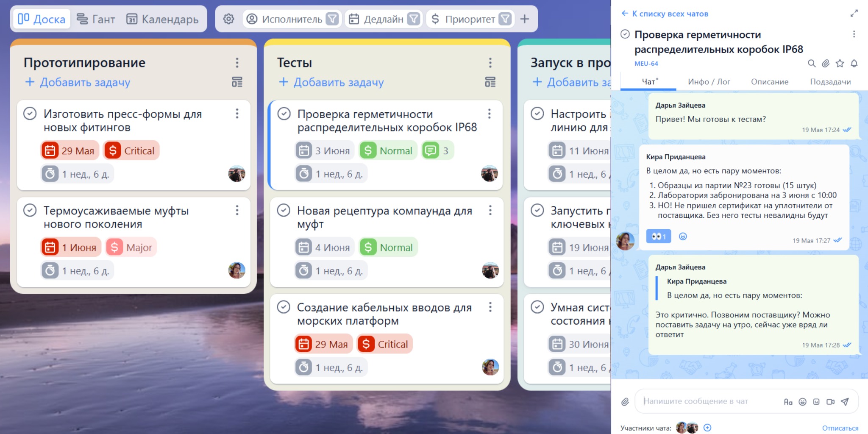The height and width of the screenshot is (434, 868).
Task: Star the task as favorite
Action: (840, 64)
